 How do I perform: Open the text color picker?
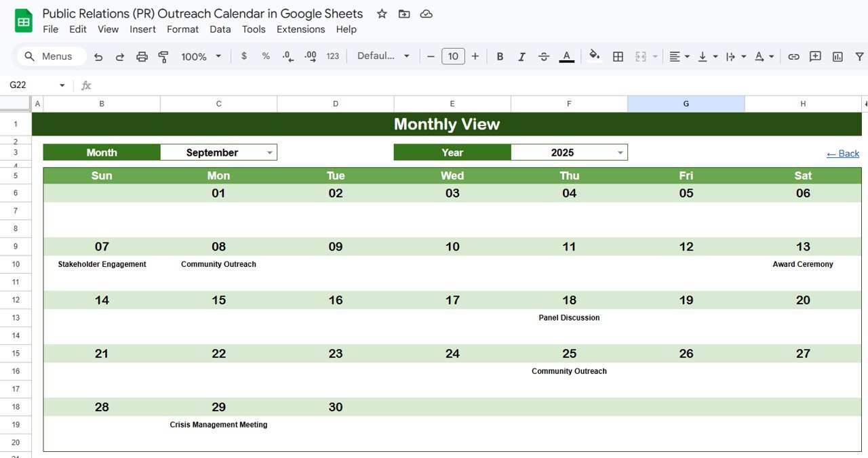coord(566,56)
